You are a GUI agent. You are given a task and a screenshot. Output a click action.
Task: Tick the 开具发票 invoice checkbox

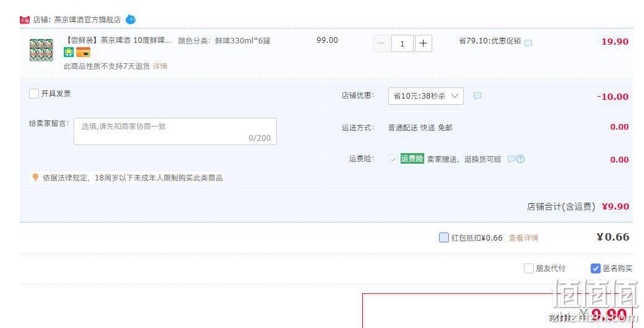pos(34,94)
